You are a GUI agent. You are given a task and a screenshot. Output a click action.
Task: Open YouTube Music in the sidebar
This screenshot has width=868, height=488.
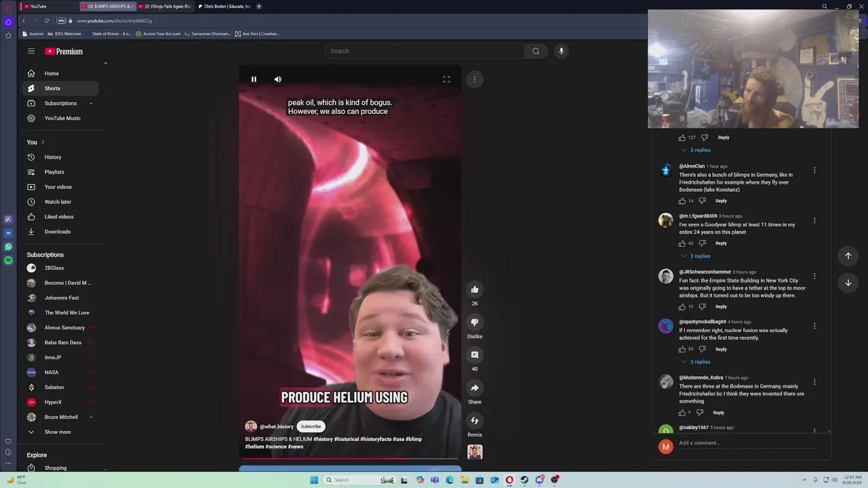(60, 118)
